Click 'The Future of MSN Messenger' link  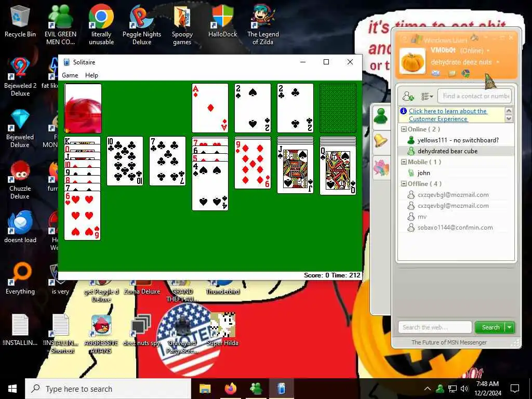pos(449,342)
